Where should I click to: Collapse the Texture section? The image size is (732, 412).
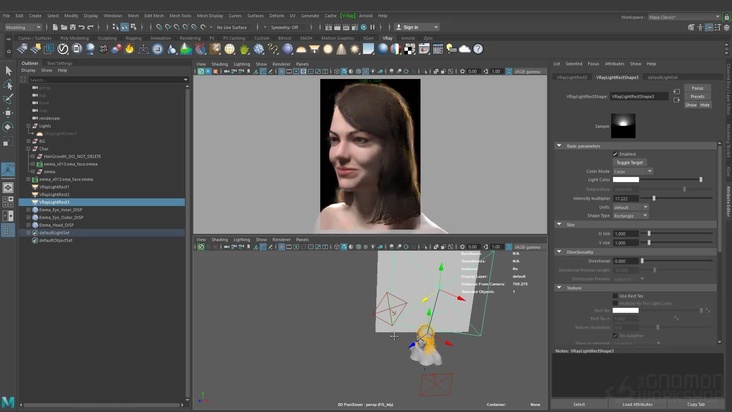[559, 288]
